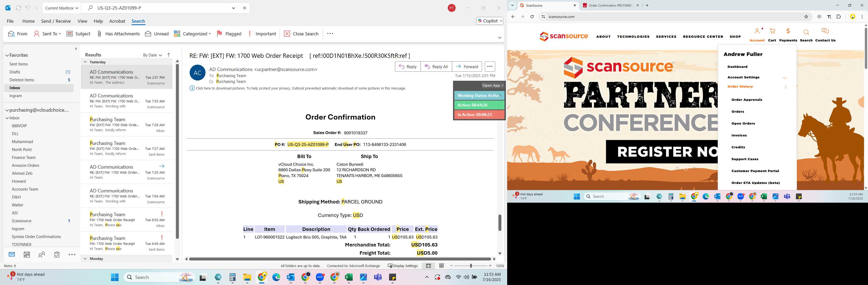This screenshot has width=868, height=285.
Task: Open more ribbon commands ellipsis
Action: (330, 34)
